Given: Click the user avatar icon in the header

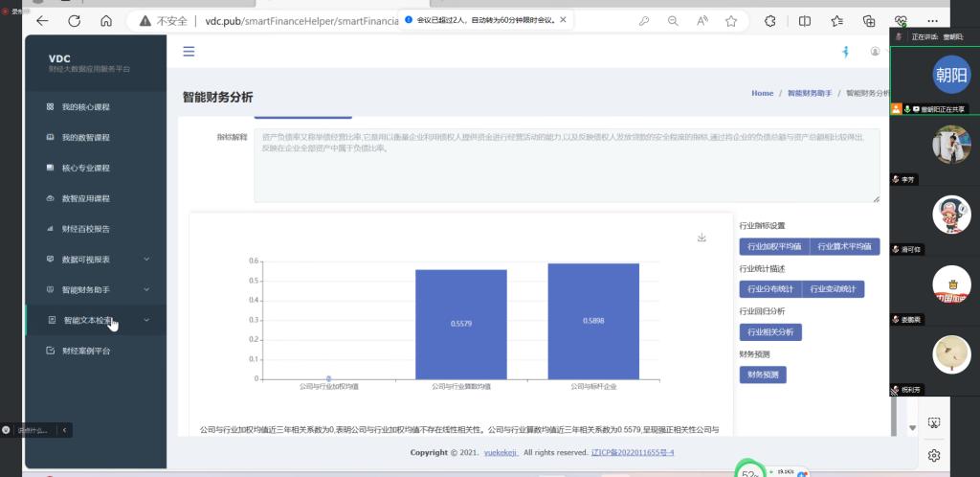Looking at the screenshot, I should tap(875, 52).
